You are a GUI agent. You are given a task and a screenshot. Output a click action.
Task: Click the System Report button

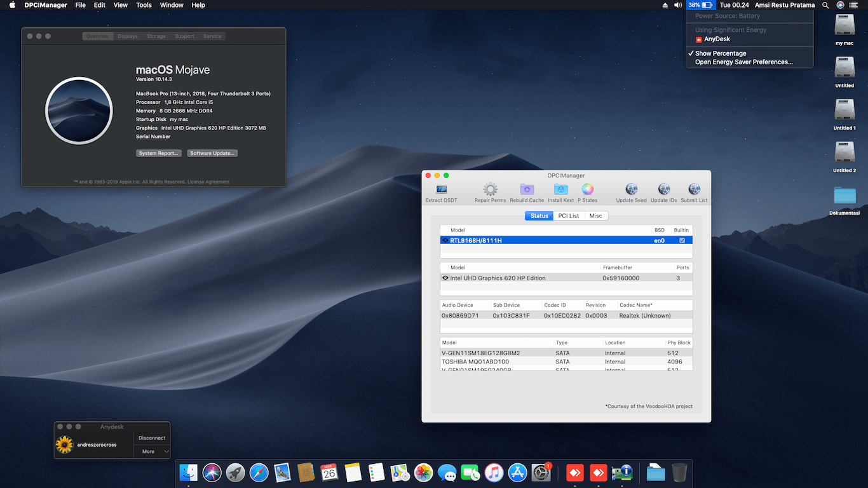coord(158,152)
